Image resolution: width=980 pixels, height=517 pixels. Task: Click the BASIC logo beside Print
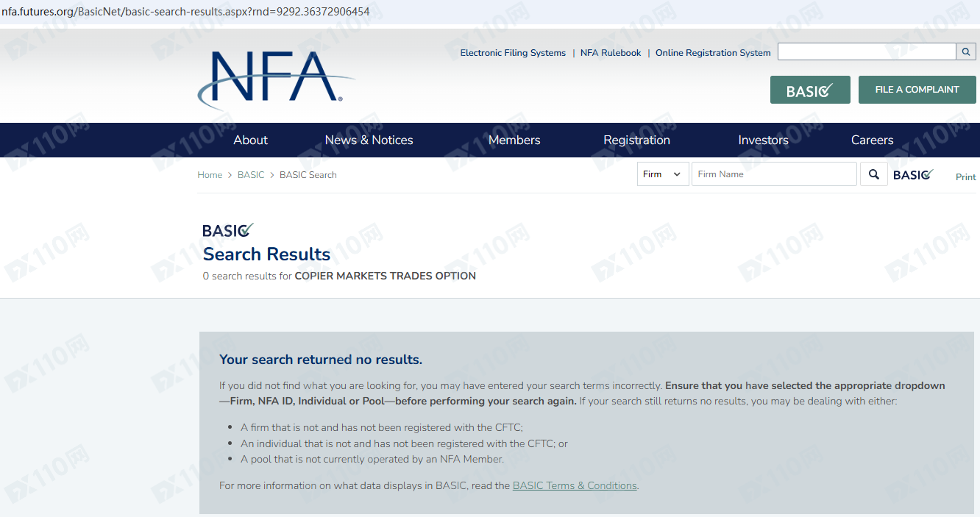click(x=913, y=174)
